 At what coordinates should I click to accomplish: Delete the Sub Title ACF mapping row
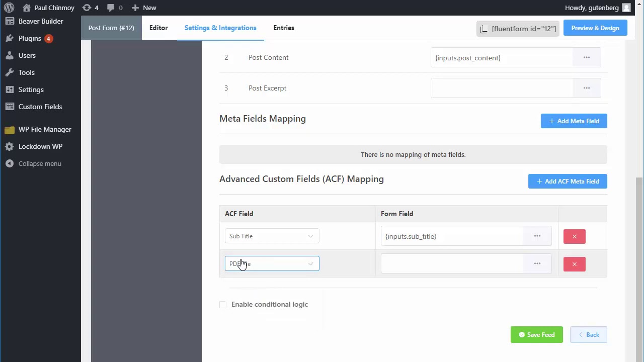pos(575,236)
